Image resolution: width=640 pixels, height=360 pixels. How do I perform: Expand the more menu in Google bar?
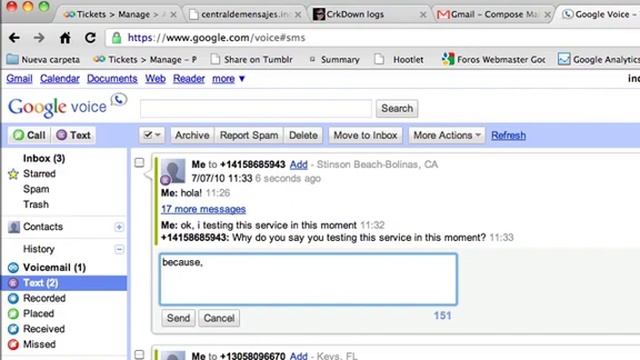(x=228, y=78)
